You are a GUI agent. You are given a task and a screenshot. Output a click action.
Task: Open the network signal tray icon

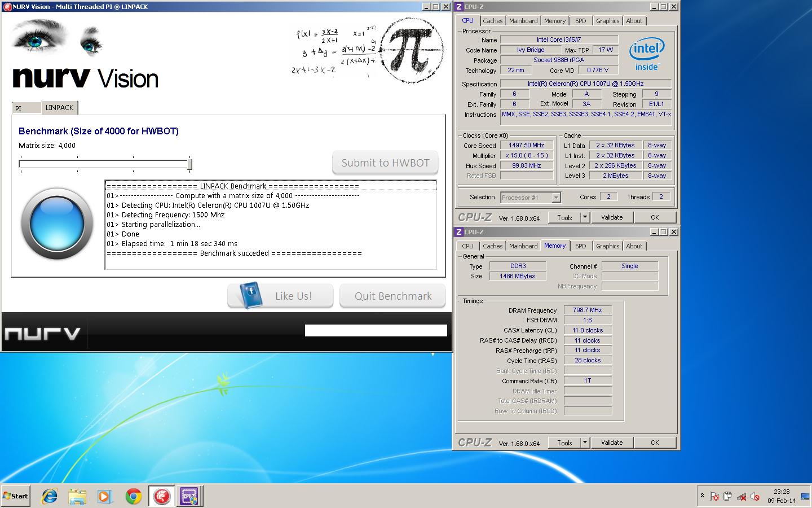742,497
